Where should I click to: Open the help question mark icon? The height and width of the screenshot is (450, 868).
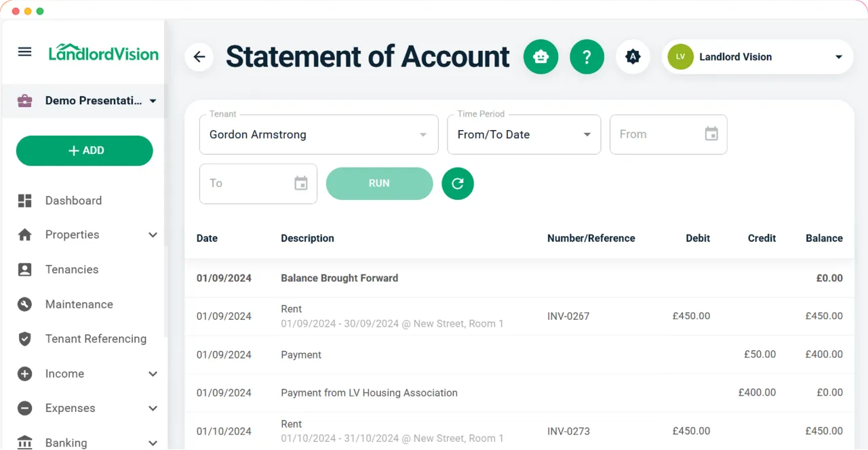point(587,57)
